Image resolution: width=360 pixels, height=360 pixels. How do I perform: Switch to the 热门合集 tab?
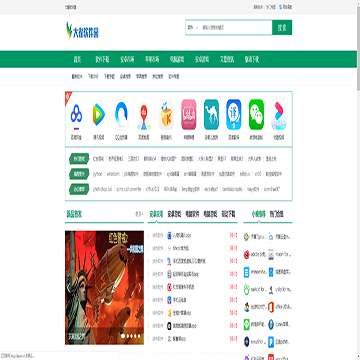[277, 214]
